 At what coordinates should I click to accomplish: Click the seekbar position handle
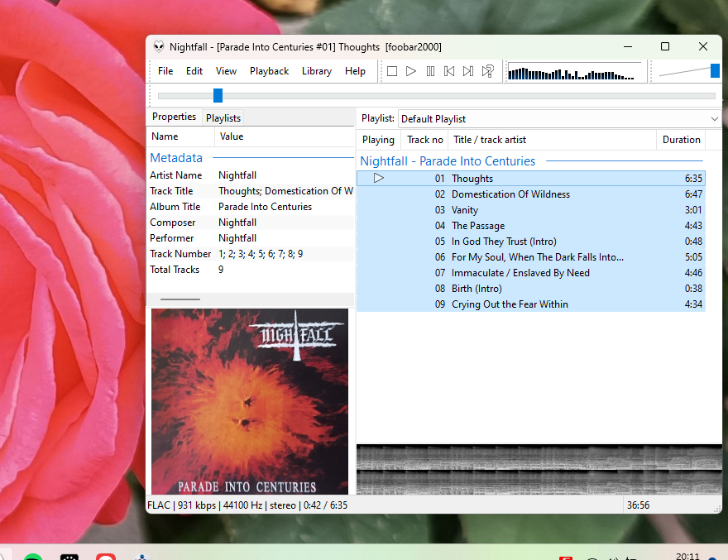218,96
